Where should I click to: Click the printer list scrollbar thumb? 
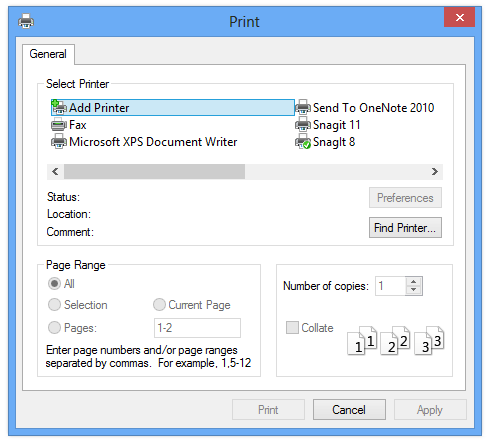(154, 172)
